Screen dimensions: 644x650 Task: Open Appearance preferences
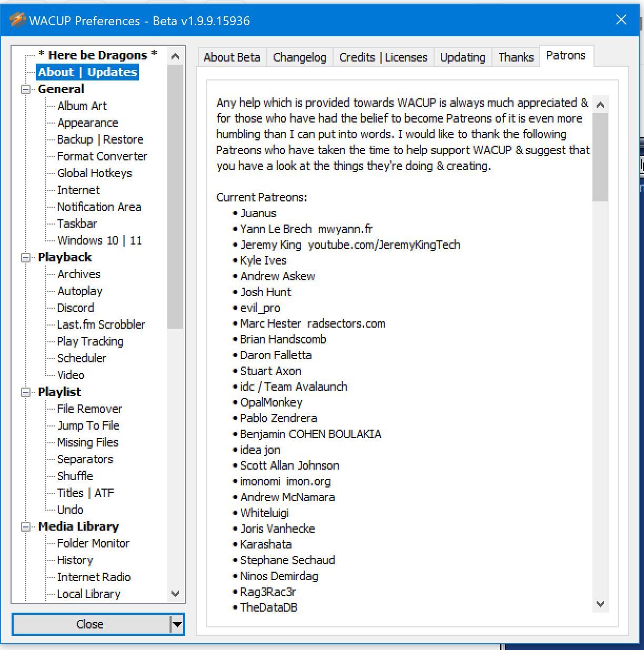click(x=88, y=123)
